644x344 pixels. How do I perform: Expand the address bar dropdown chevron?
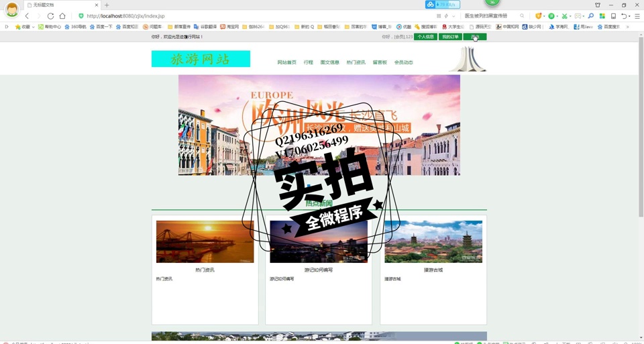pyautogui.click(x=453, y=16)
